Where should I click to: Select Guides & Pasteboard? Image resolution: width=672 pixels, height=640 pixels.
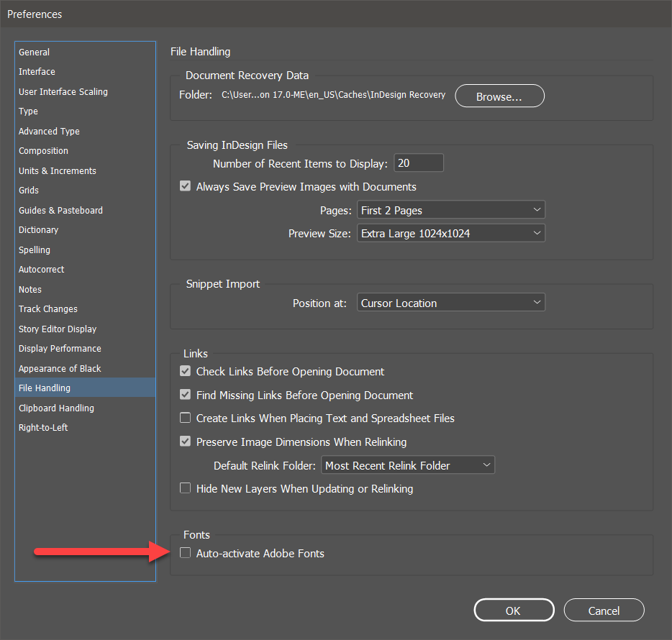pos(85,210)
